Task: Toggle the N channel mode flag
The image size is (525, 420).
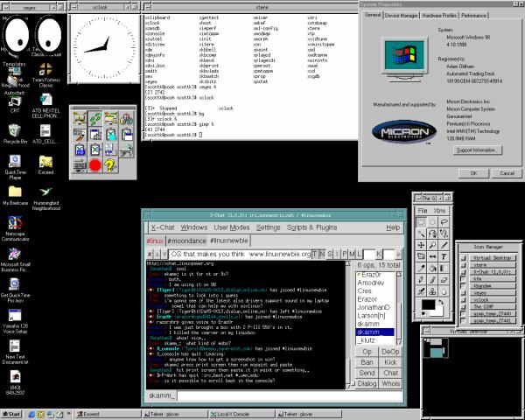Action: (x=322, y=254)
